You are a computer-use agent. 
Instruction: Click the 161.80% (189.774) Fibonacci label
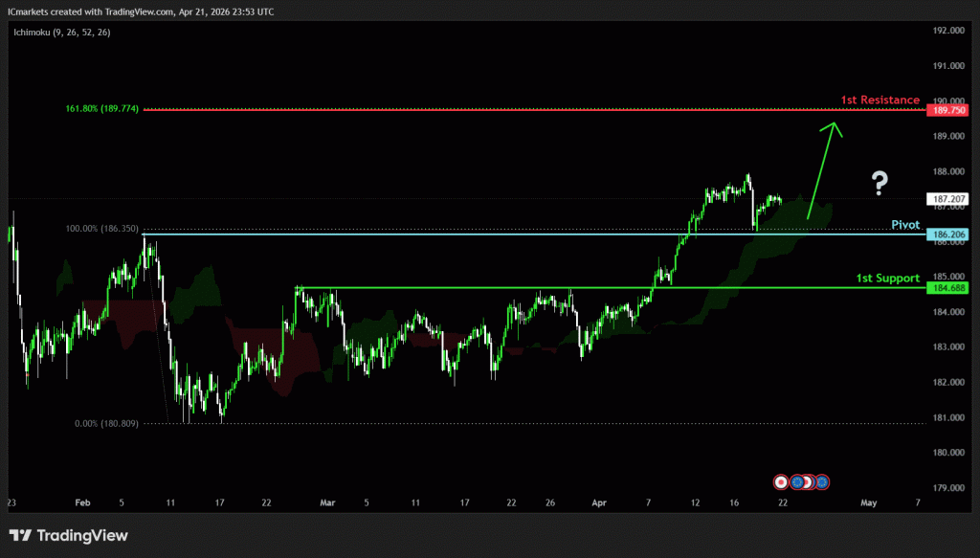tap(102, 110)
